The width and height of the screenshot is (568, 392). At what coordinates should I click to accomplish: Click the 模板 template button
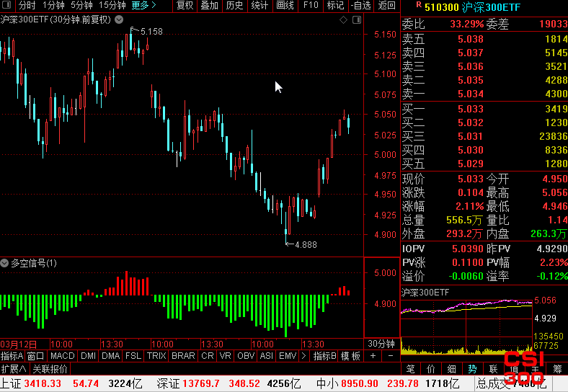350,356
